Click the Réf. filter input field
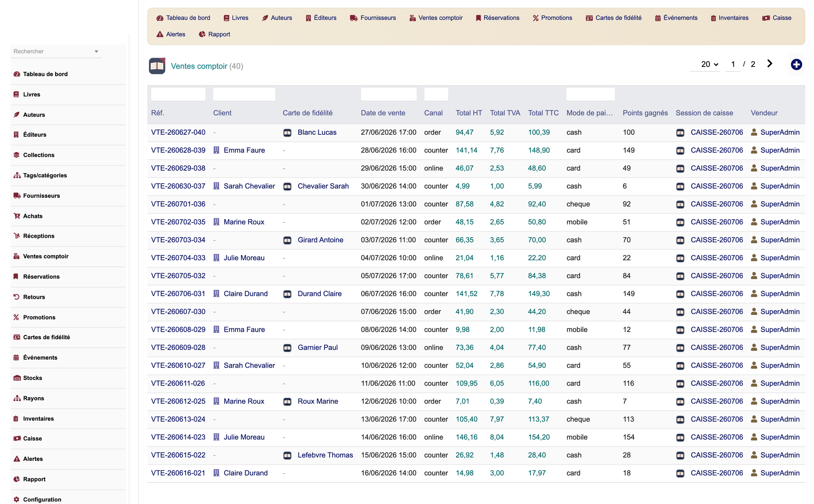Screen dimensions: 814x504 [x=178, y=94]
